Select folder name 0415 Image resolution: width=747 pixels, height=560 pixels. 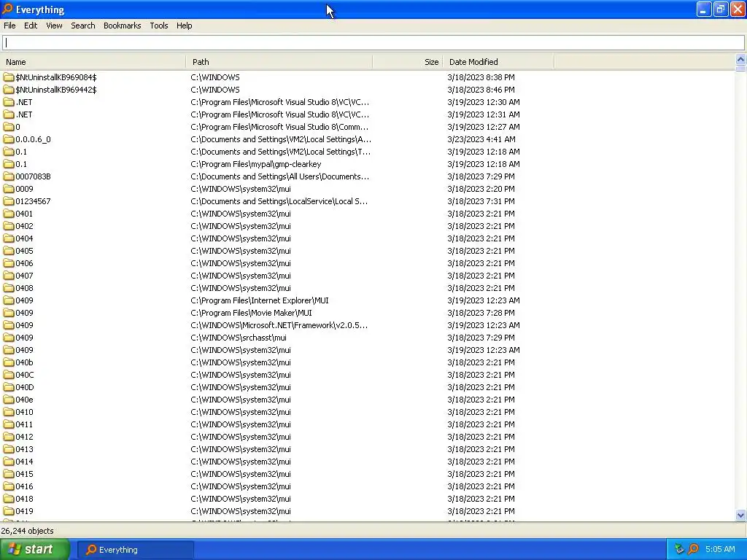pos(24,474)
